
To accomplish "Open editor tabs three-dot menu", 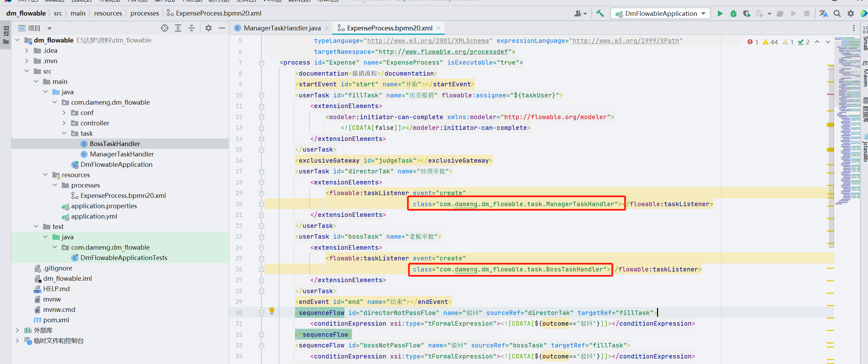I will [854, 28].
